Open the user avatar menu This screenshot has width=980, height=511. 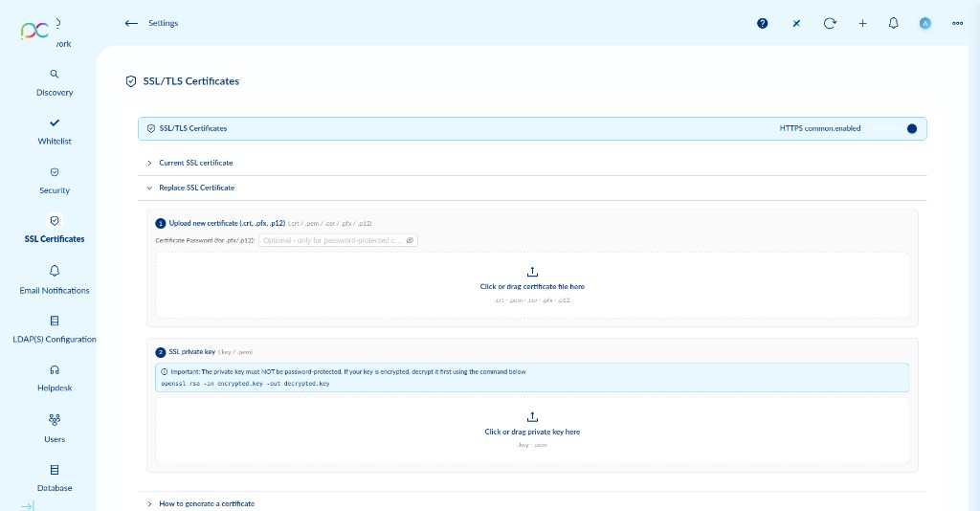click(924, 23)
